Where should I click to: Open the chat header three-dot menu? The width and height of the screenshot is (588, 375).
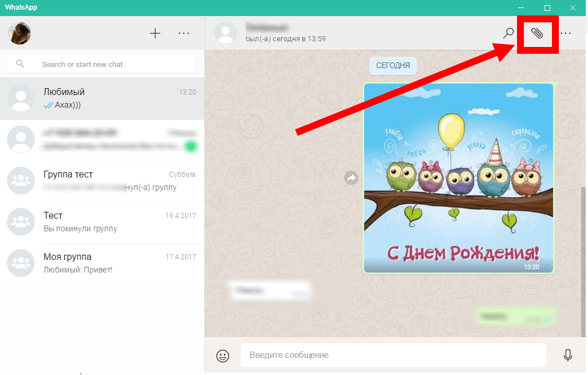click(566, 33)
